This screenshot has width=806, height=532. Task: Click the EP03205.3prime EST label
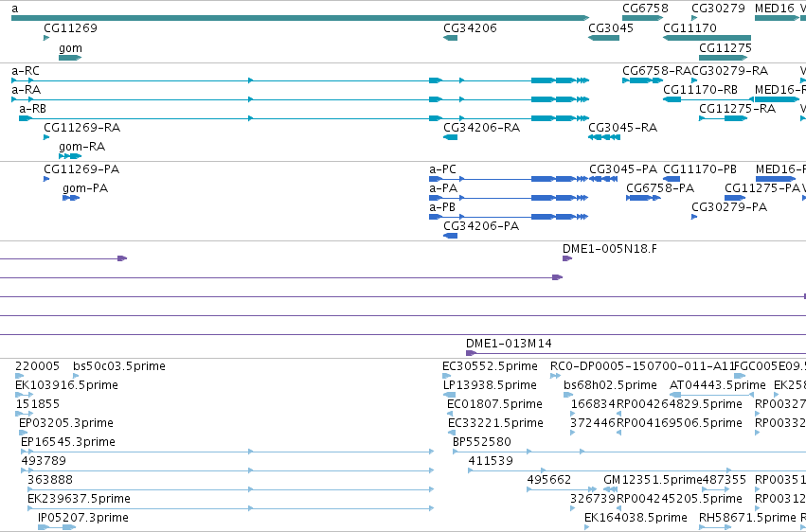[x=66, y=424]
